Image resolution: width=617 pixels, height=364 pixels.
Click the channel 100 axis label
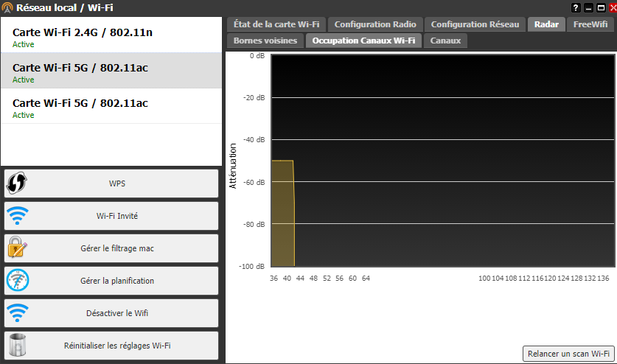484,279
